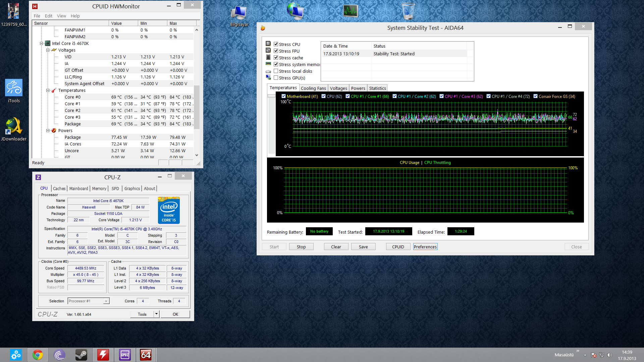
Task: Toggle the Stress cache checkbox
Action: click(276, 58)
